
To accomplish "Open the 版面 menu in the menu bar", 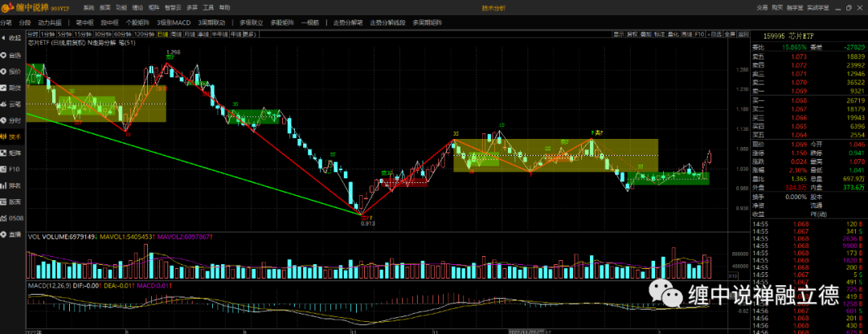I will (104, 8).
